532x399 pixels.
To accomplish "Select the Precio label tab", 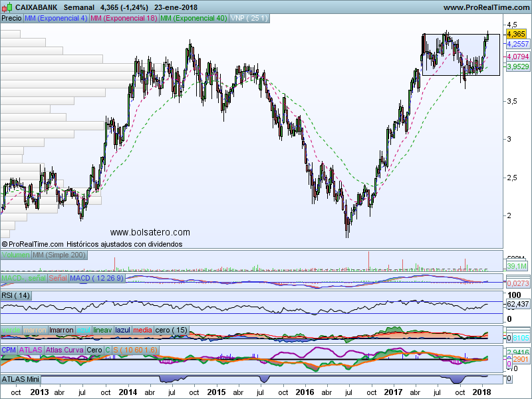I will (x=11, y=18).
